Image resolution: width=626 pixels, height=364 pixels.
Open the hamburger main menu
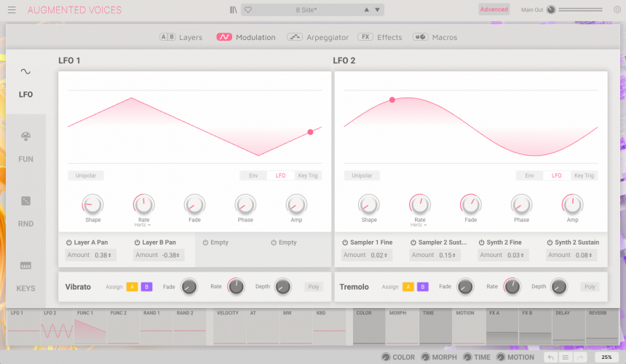(x=12, y=10)
